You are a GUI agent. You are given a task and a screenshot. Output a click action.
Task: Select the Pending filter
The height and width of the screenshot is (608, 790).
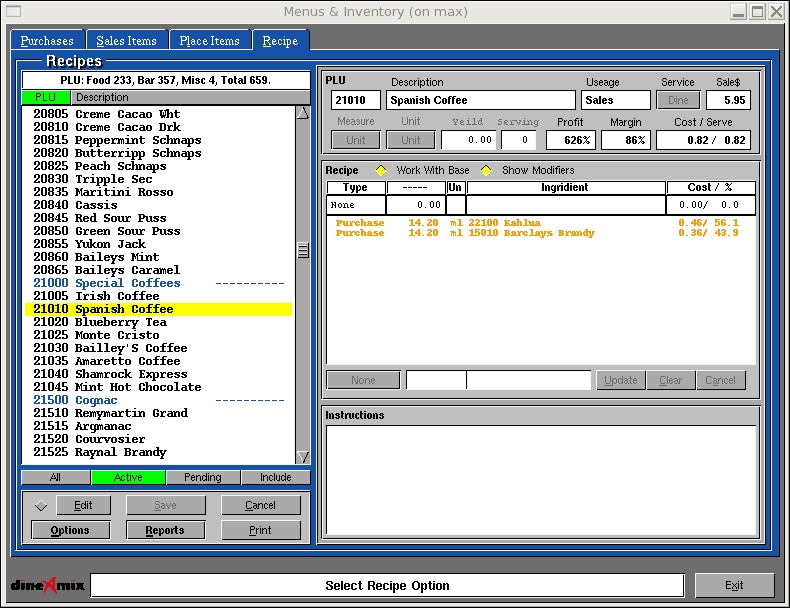[203, 477]
